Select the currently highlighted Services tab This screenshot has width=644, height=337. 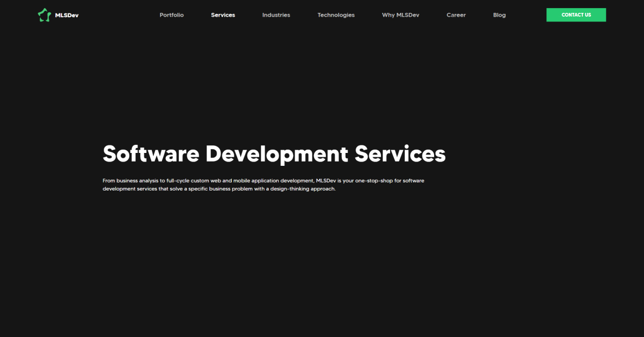click(x=223, y=15)
